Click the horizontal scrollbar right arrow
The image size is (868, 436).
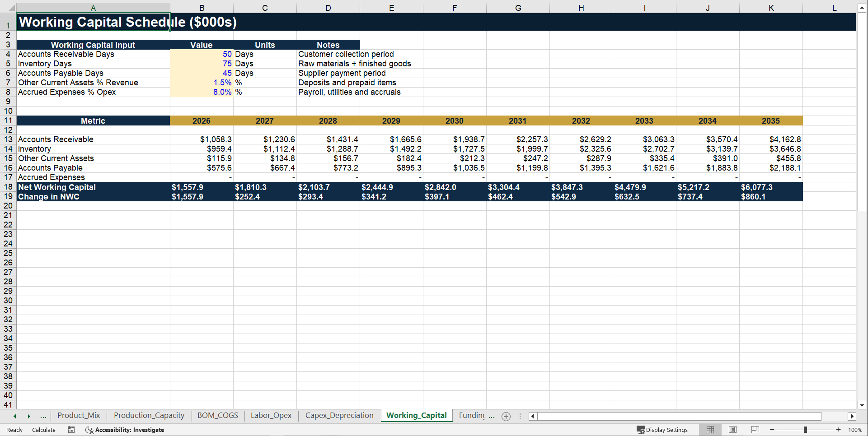click(852, 416)
